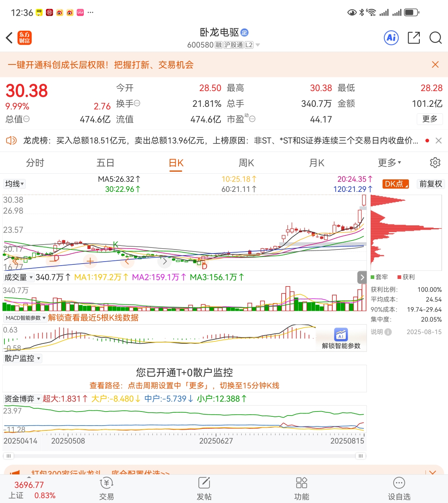Tap the chart zoom-in plus button
This screenshot has height=503, width=448.
90,261
